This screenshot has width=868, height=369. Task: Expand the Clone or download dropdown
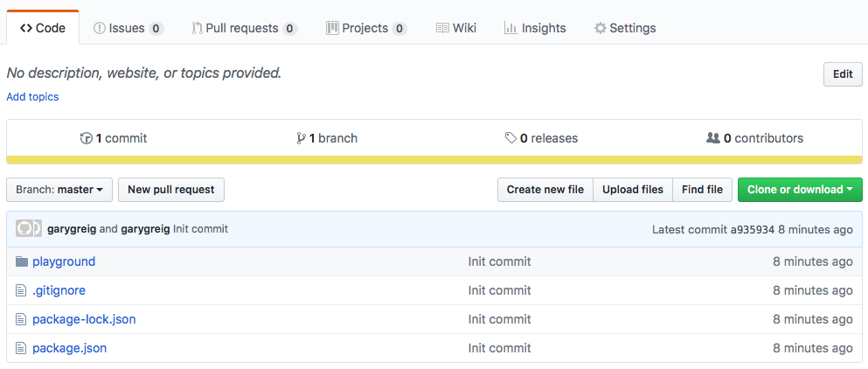pyautogui.click(x=799, y=190)
